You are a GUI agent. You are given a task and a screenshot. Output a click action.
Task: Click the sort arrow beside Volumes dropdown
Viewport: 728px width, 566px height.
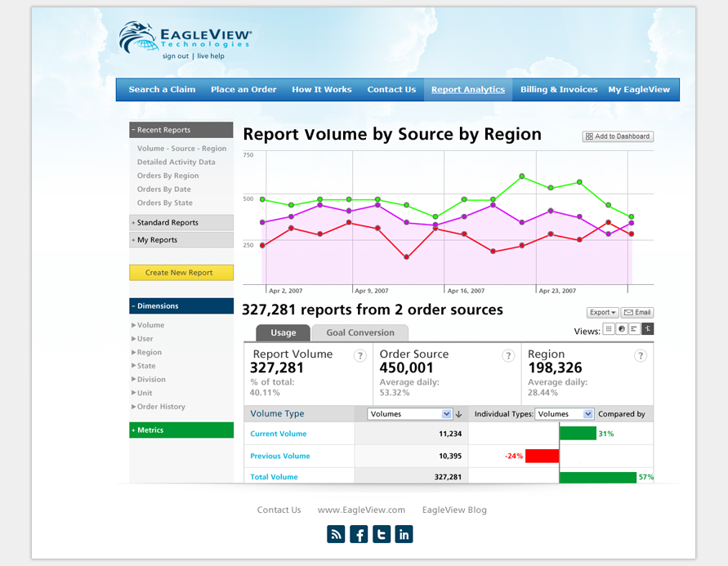pyautogui.click(x=458, y=414)
